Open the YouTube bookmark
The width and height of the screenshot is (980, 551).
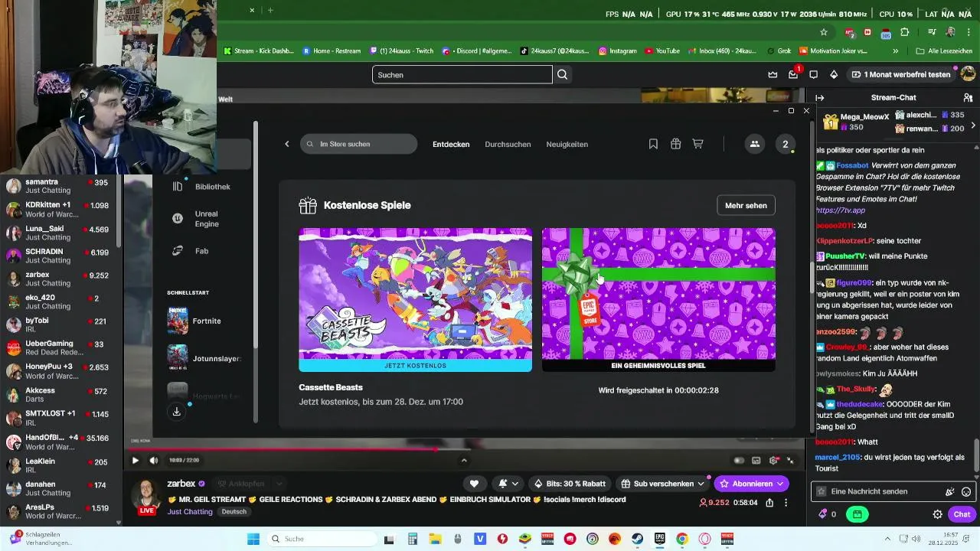pos(662,51)
